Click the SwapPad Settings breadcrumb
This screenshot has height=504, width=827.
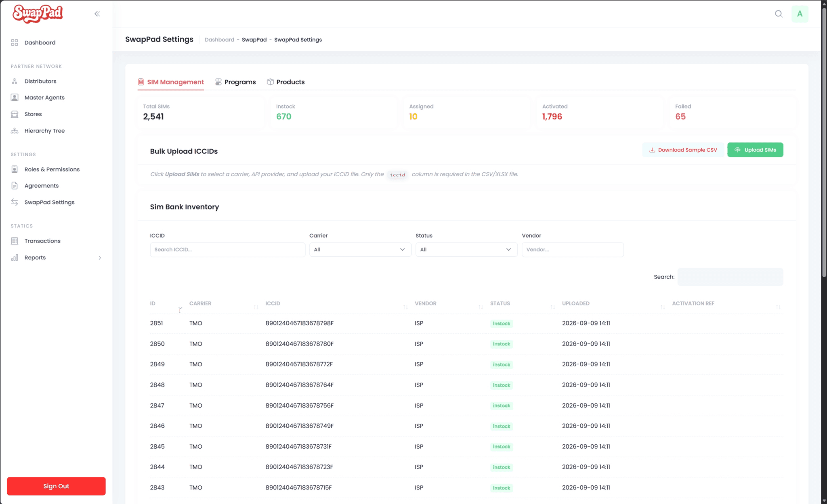pos(298,40)
